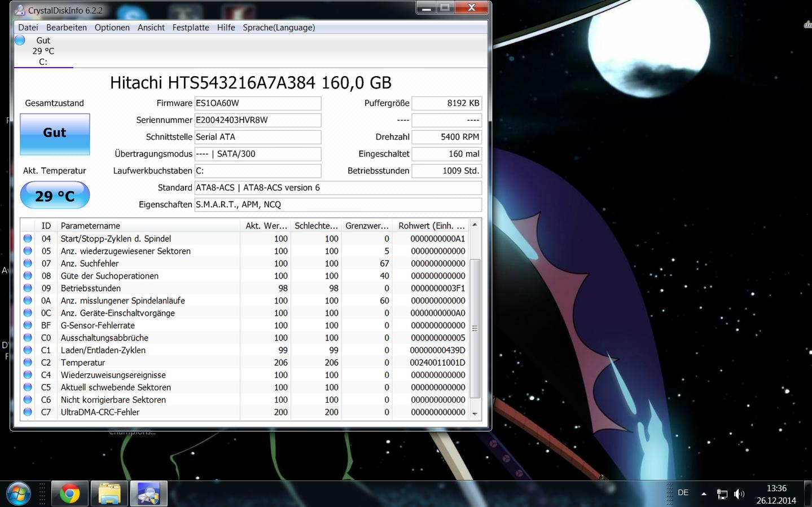Viewport: 812px width, 507px height.
Task: Select the Anz. Suchfehler parameter name
Action: click(x=90, y=263)
